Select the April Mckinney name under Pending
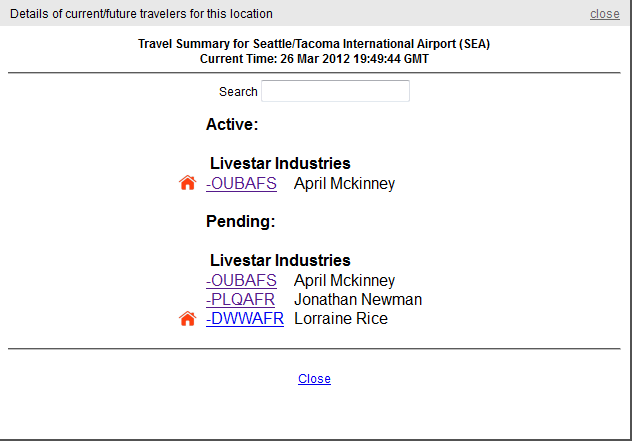Screen dimensions: 632x441 (x=344, y=281)
